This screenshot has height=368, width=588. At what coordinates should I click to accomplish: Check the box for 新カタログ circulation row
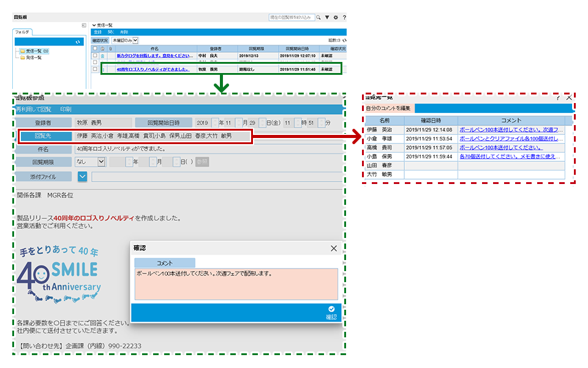click(95, 55)
